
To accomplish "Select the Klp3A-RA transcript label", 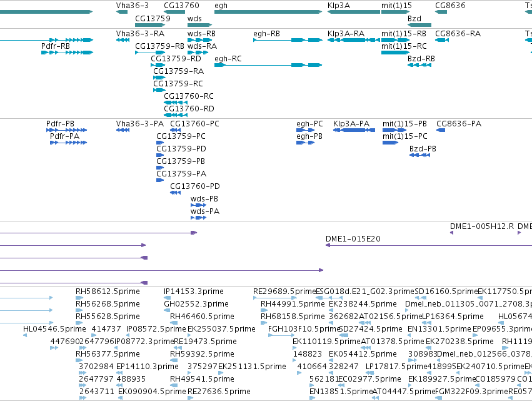I will 346,34.
